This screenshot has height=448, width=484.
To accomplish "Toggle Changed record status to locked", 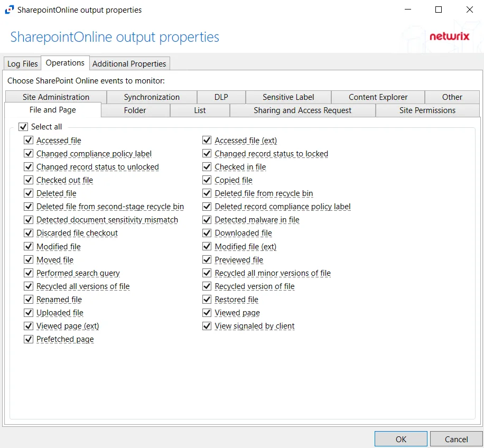I will coord(207,153).
